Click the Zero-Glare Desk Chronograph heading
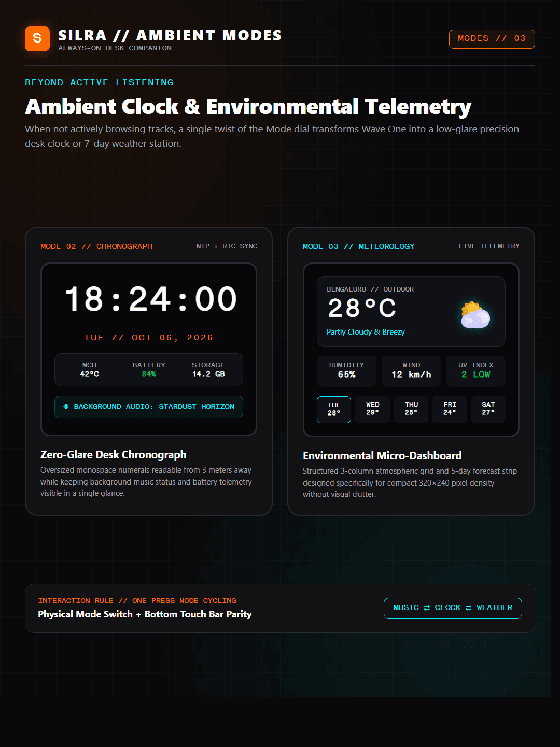Image resolution: width=560 pixels, height=747 pixels. [x=114, y=454]
